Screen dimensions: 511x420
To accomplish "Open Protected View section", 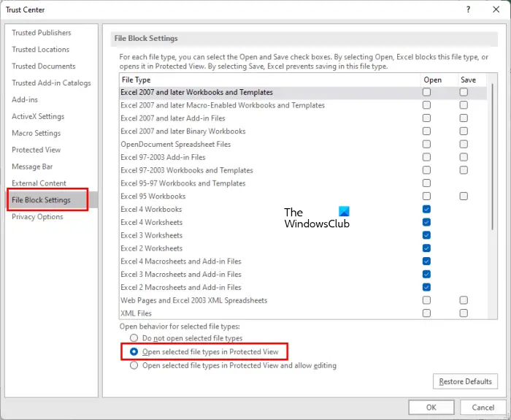I will click(36, 150).
